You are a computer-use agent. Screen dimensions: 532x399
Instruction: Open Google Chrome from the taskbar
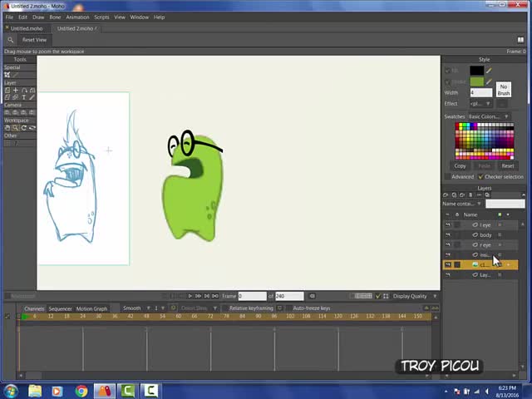81,391
